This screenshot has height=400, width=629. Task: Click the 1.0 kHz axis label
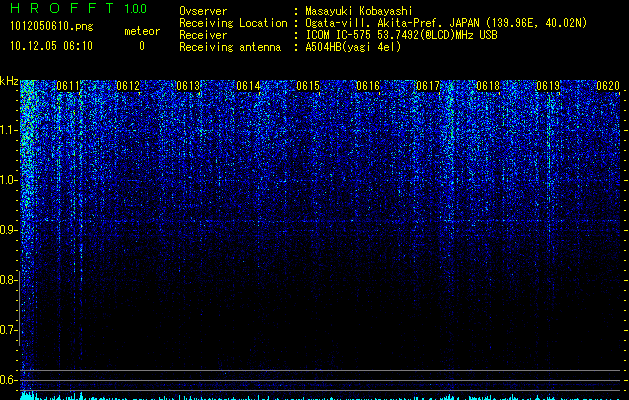[8, 181]
